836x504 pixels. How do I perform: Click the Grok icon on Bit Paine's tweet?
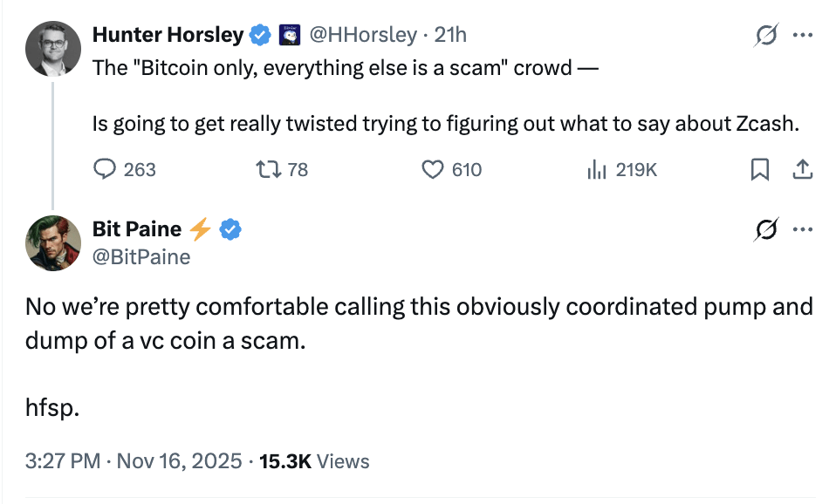pyautogui.click(x=766, y=229)
